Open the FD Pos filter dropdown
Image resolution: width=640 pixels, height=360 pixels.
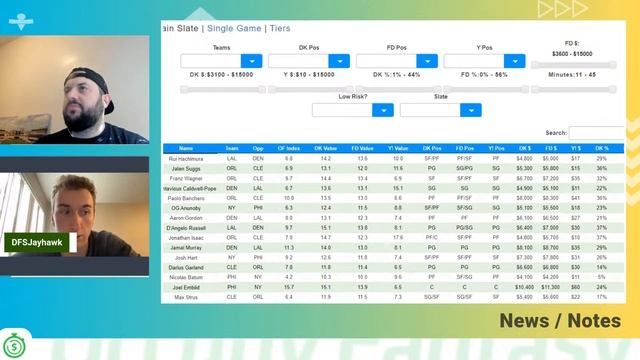click(x=427, y=61)
